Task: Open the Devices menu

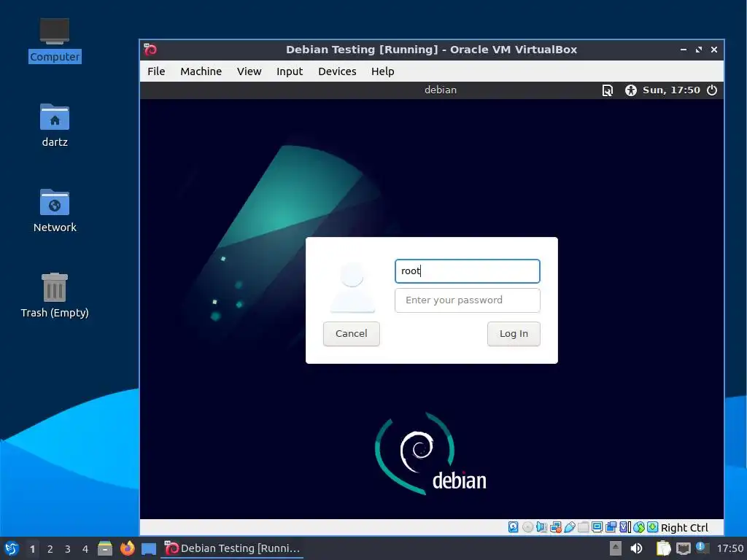Action: (337, 71)
